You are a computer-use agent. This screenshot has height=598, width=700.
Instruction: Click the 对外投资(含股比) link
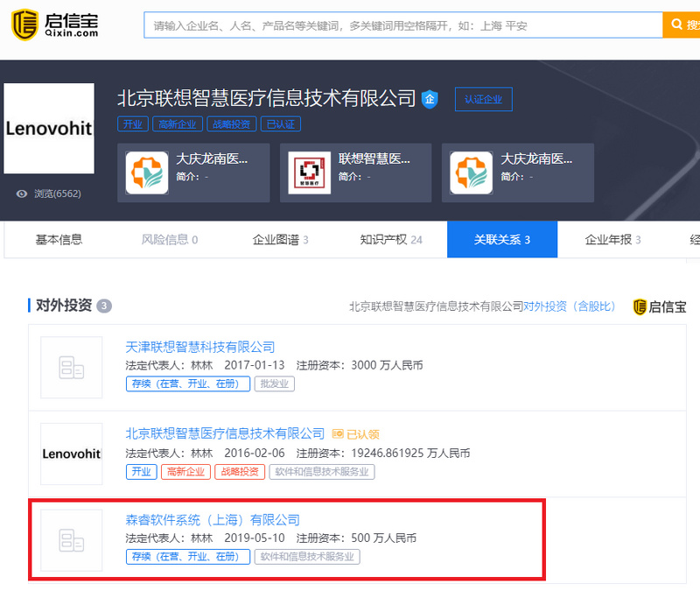570,306
